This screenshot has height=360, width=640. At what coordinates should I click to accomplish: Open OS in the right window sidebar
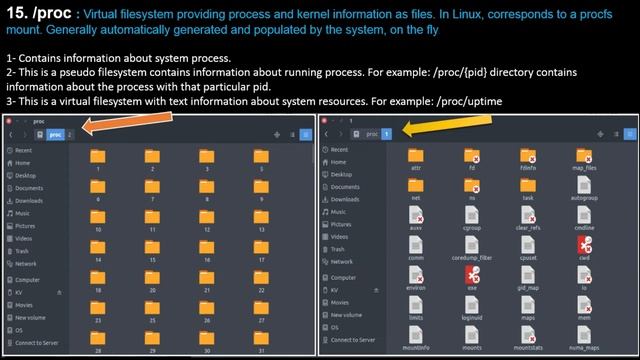(331, 327)
